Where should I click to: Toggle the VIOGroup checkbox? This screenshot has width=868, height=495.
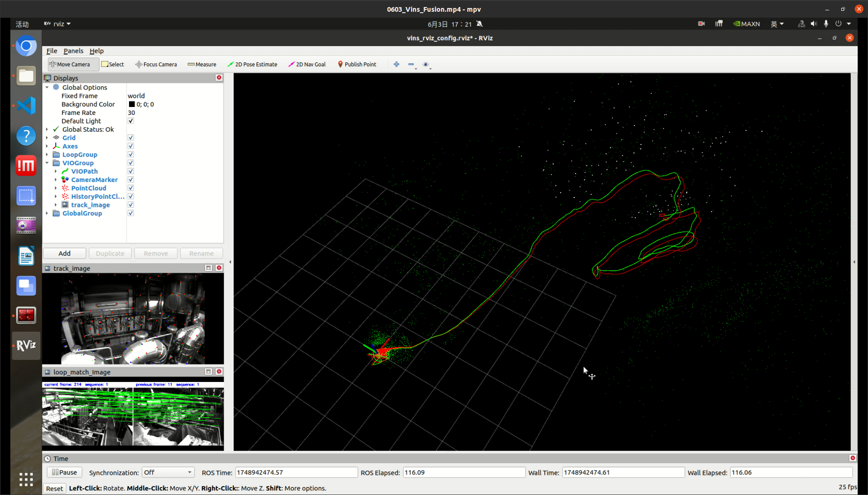[131, 163]
